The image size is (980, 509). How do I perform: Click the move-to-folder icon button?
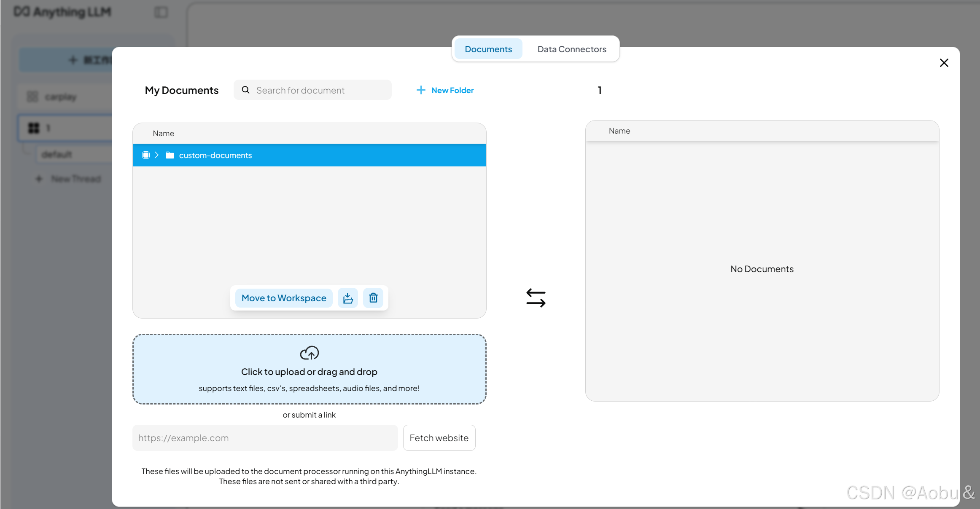coord(348,298)
